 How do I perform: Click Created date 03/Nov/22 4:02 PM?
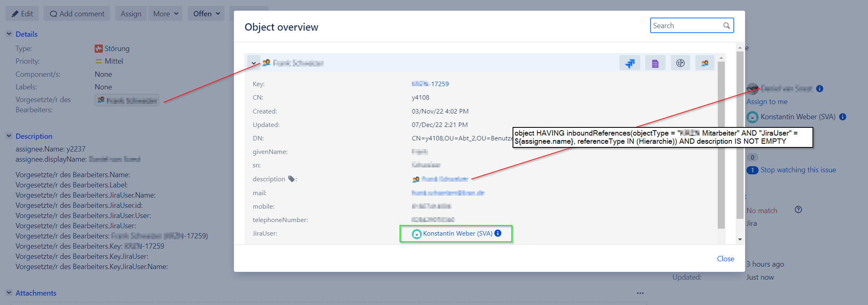point(440,111)
